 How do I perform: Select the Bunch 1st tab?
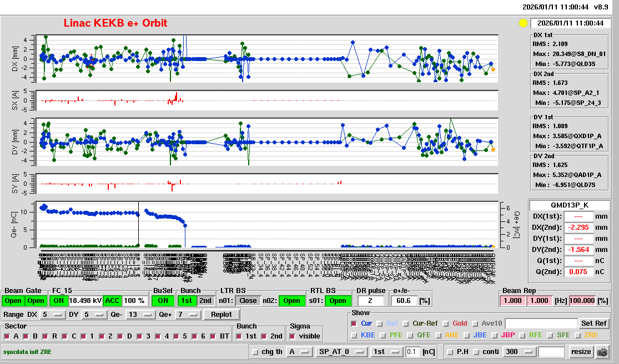tap(187, 301)
